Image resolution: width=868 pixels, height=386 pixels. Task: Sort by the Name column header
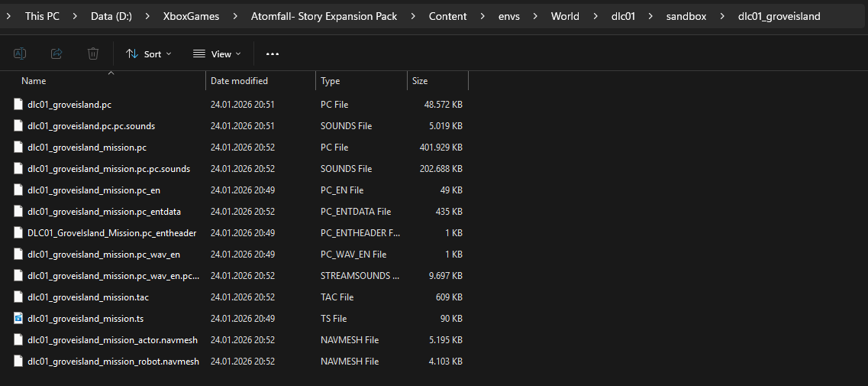click(34, 81)
